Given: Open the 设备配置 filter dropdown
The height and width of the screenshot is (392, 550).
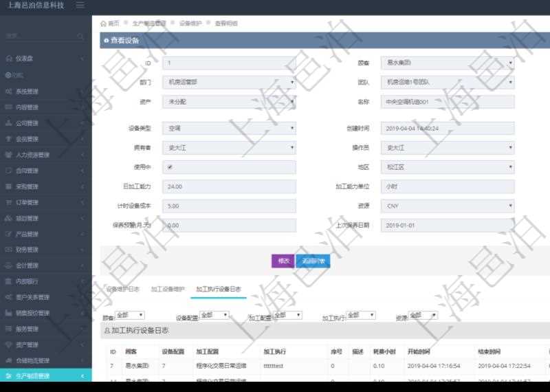Looking at the screenshot, I should [x=214, y=315].
